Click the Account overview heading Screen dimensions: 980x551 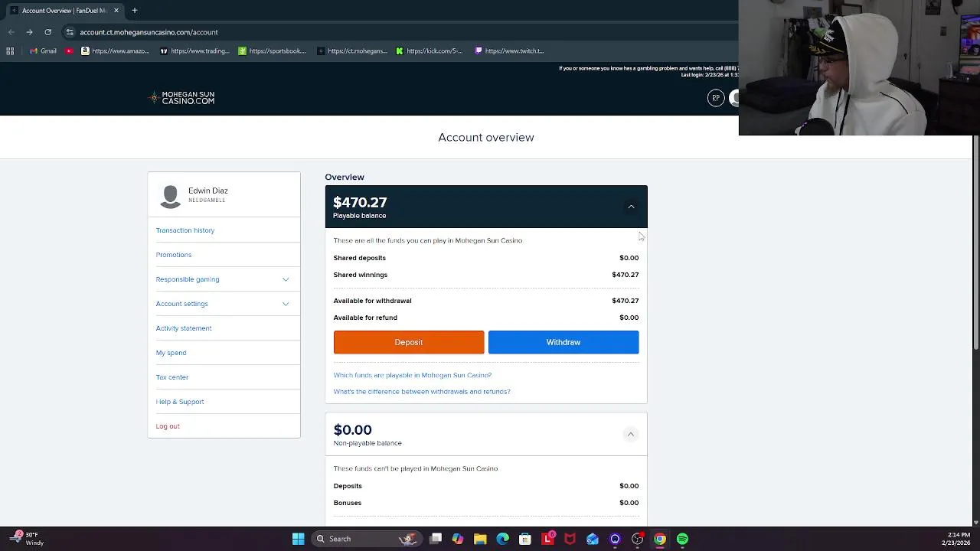(486, 138)
